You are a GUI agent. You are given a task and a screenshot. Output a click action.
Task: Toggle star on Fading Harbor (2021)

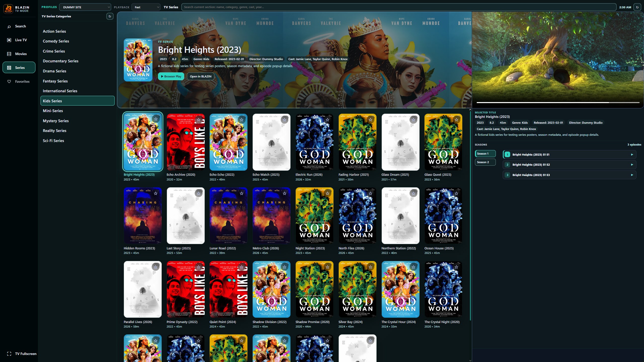pos(371,120)
